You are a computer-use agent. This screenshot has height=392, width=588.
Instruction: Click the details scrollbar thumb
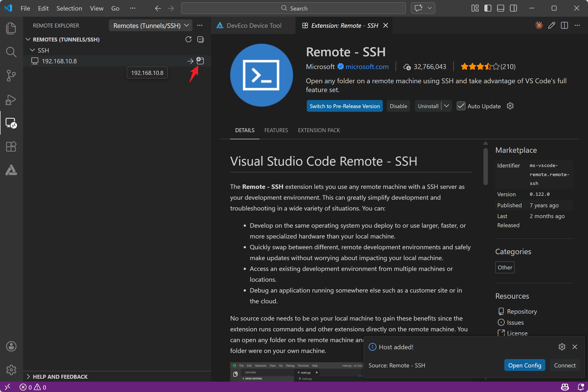point(485,167)
